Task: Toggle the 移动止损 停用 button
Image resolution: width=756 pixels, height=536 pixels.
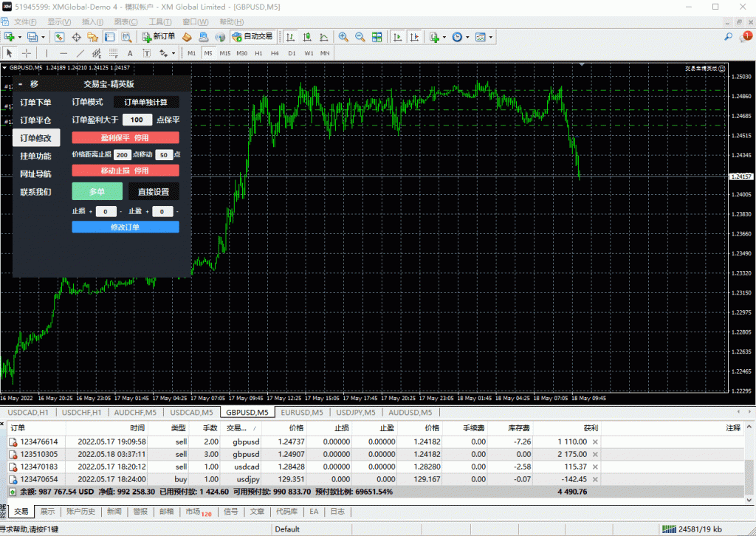Action: [125, 171]
